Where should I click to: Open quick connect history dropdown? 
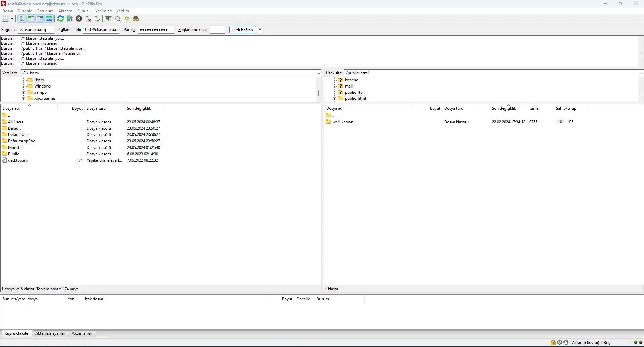tap(260, 30)
